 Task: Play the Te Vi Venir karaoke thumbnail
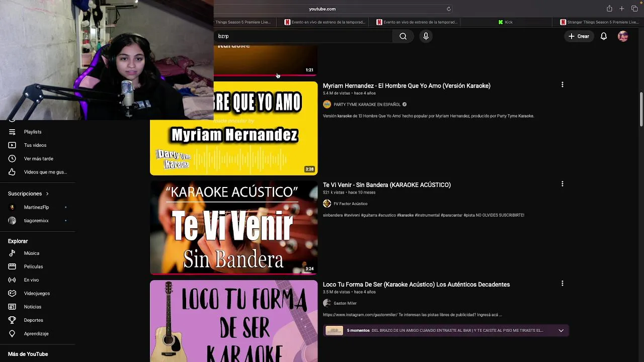pos(233,227)
